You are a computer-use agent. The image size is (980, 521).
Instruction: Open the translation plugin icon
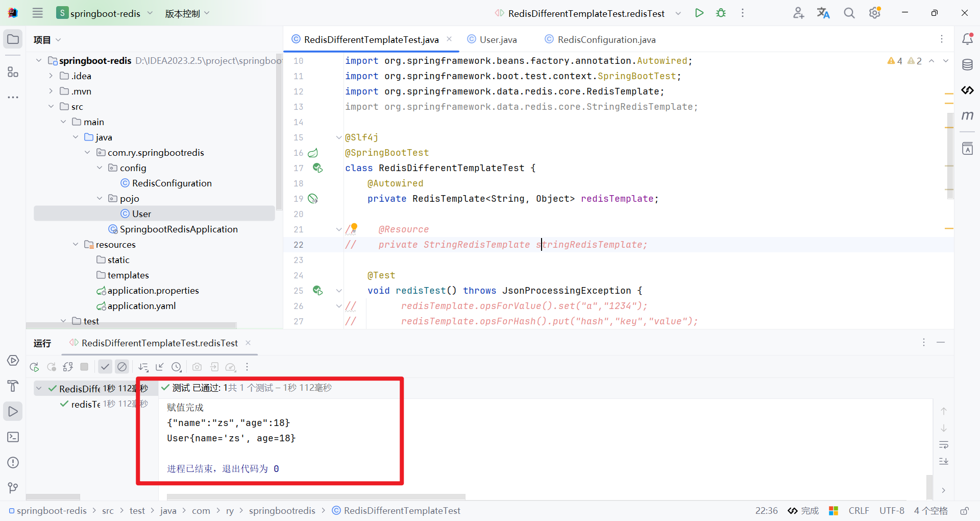(823, 13)
